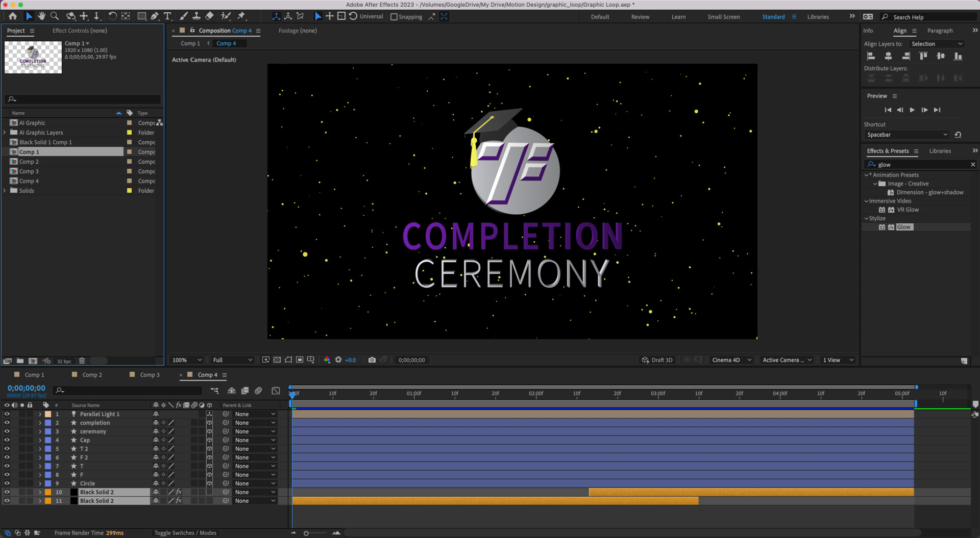Choose the Type tool

tap(167, 16)
